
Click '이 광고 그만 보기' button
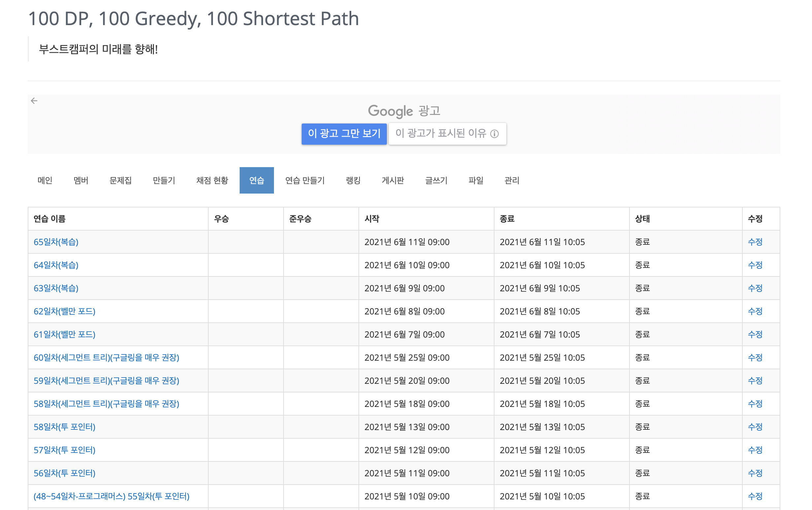344,133
